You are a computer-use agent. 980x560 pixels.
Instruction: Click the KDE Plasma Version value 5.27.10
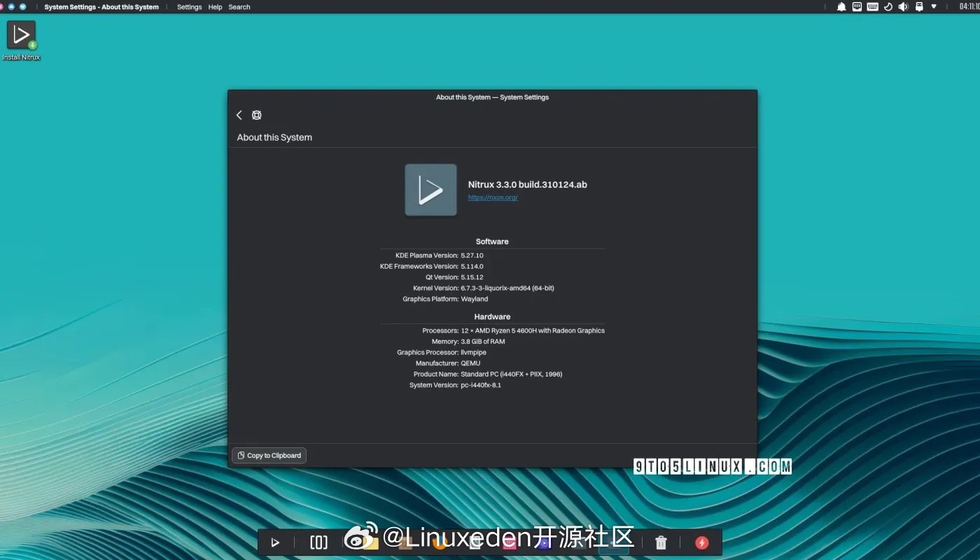[x=472, y=255]
